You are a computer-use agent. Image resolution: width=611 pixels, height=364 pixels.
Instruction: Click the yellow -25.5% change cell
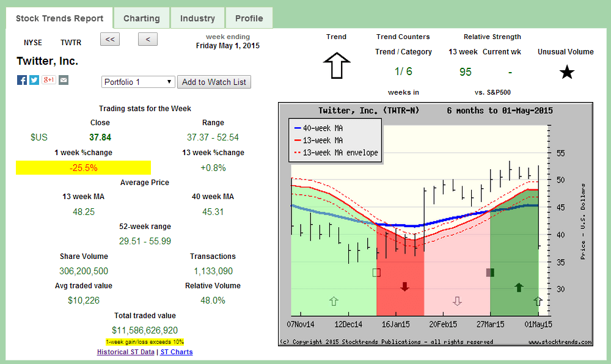[x=83, y=168]
